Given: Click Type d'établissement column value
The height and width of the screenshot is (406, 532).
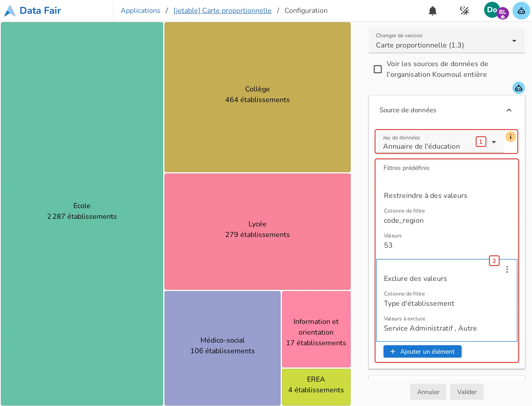Looking at the screenshot, I should pyautogui.click(x=419, y=304).
